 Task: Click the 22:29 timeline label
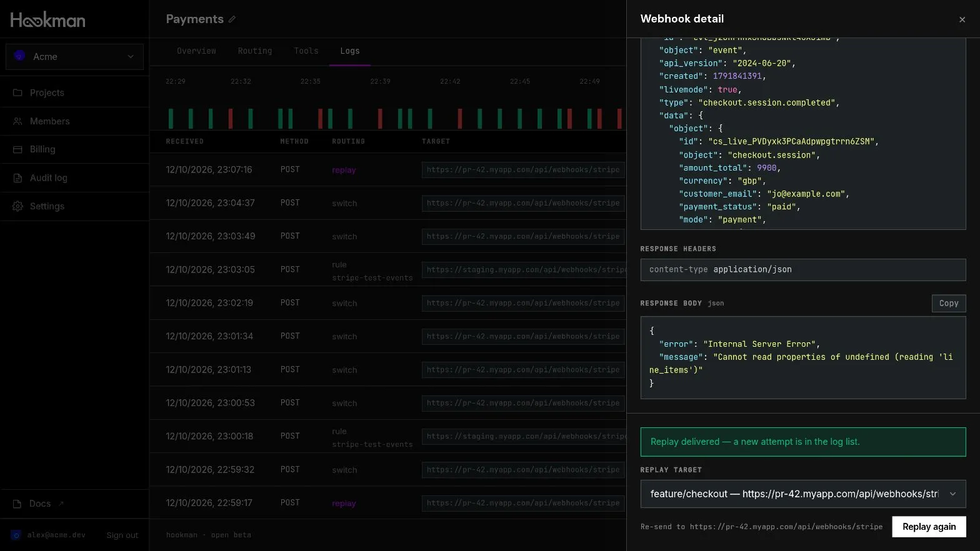pyautogui.click(x=176, y=82)
